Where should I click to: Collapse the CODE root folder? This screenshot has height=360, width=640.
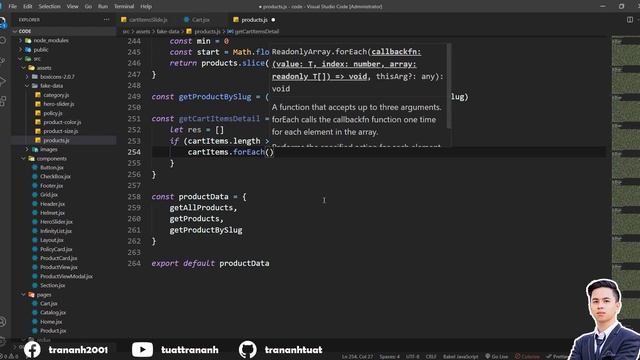click(15, 31)
